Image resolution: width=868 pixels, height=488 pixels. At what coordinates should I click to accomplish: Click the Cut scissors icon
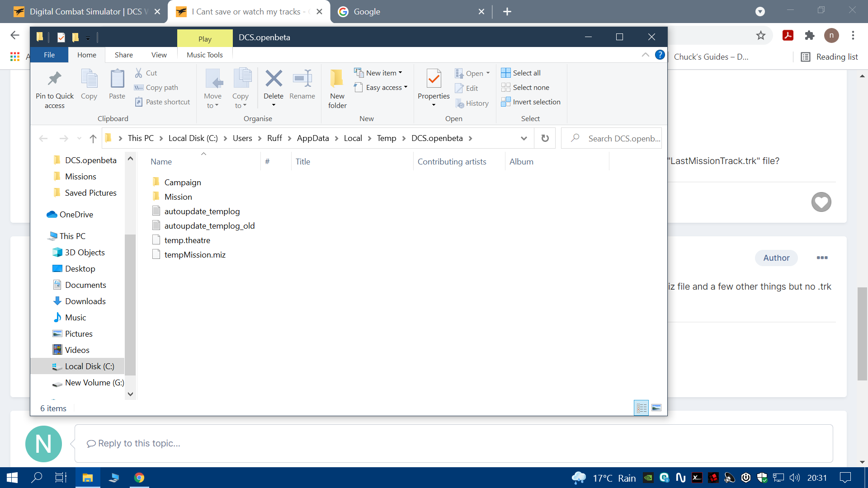click(139, 73)
